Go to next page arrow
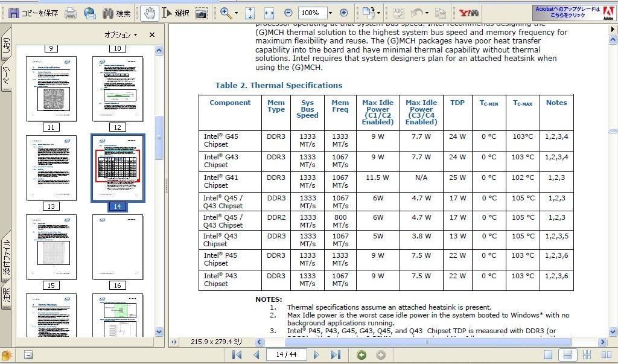This screenshot has width=618, height=364. tap(316, 355)
